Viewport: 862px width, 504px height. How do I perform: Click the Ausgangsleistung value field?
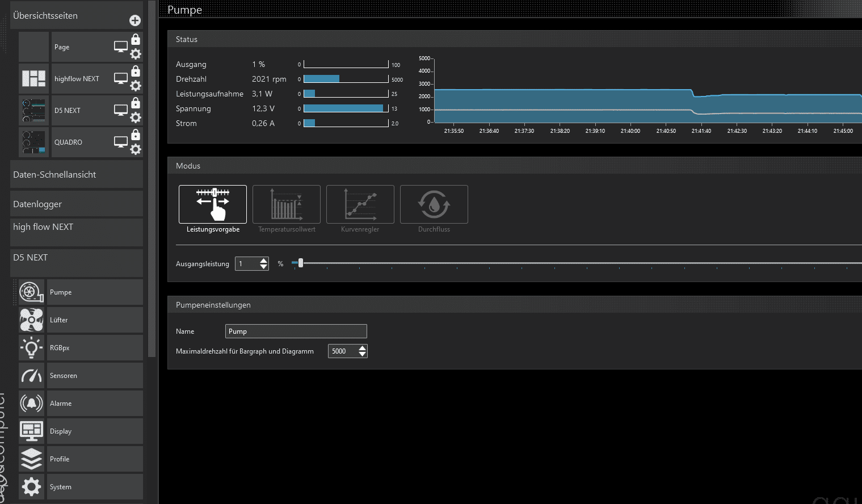pos(247,264)
